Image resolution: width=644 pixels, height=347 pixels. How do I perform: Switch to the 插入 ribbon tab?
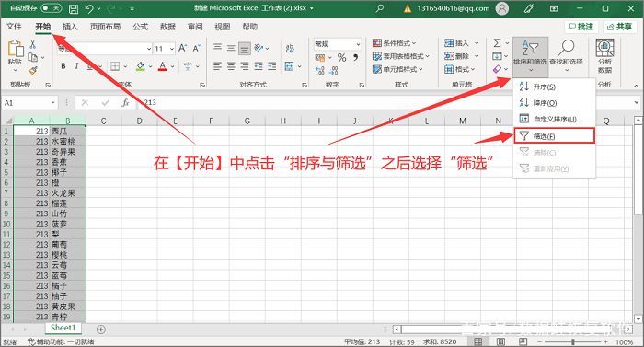[x=70, y=27]
